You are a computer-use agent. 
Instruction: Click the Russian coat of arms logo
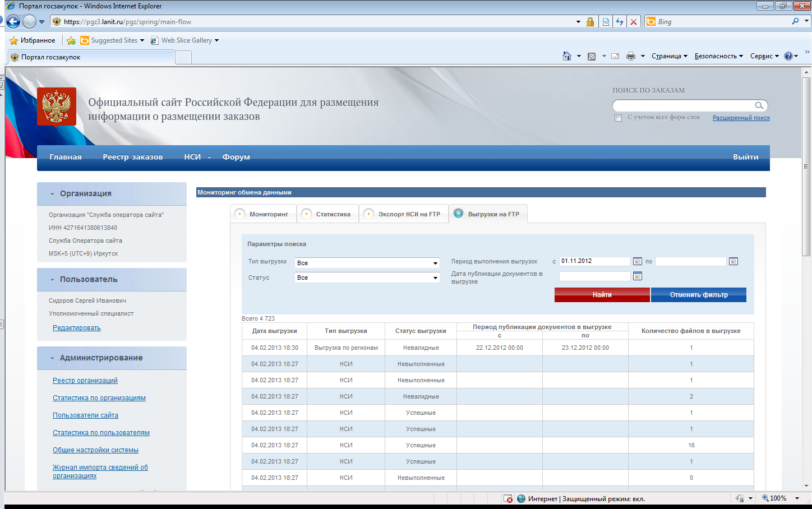click(57, 107)
